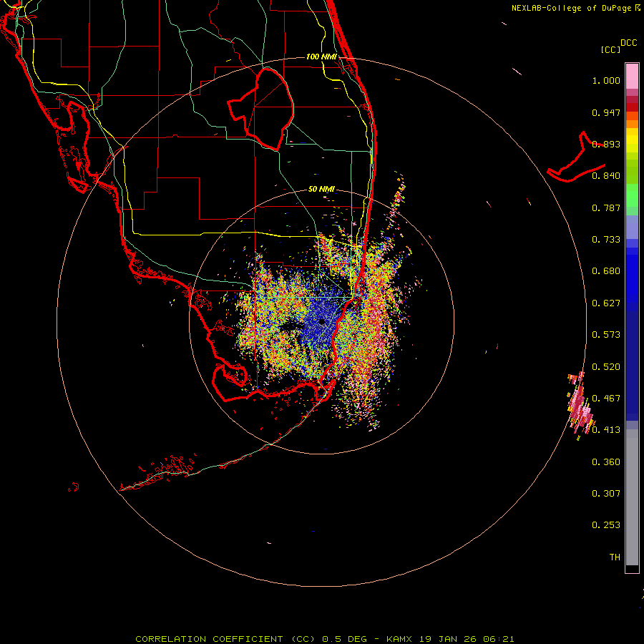The height and width of the screenshot is (644, 644).
Task: Click the 19 JAN 26 date text
Action: coord(447,639)
